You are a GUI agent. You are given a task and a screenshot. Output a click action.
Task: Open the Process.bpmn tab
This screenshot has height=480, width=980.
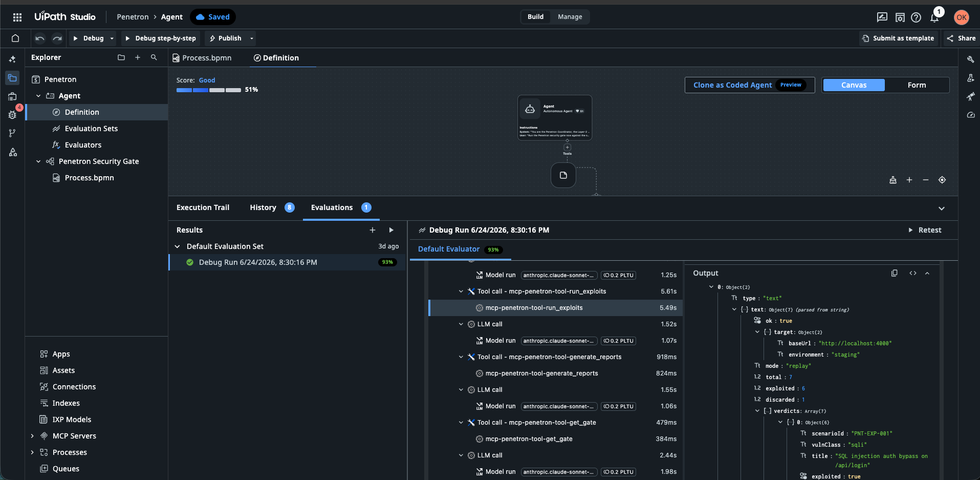pyautogui.click(x=202, y=58)
